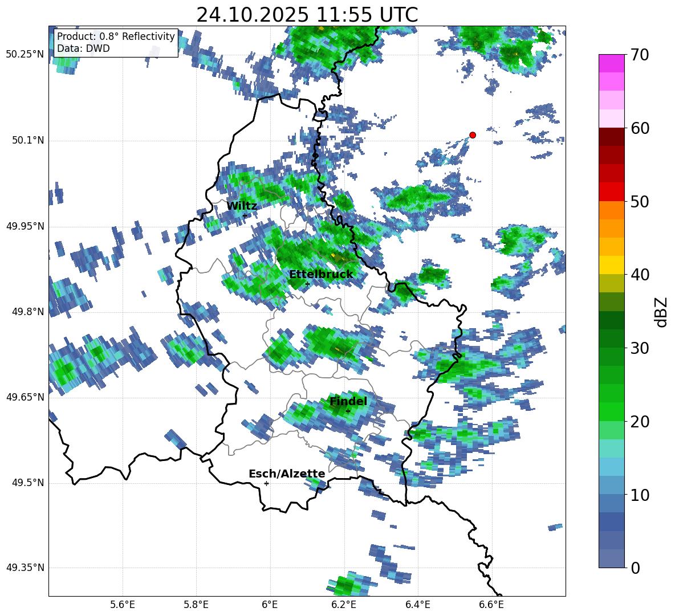
Task: Click the Wiltz city label
Action: click(242, 206)
